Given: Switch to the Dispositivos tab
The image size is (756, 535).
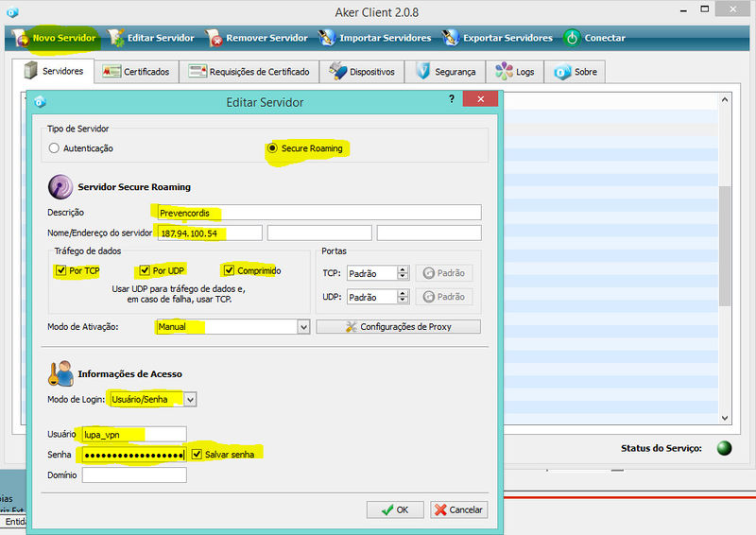Looking at the screenshot, I should click(x=362, y=72).
